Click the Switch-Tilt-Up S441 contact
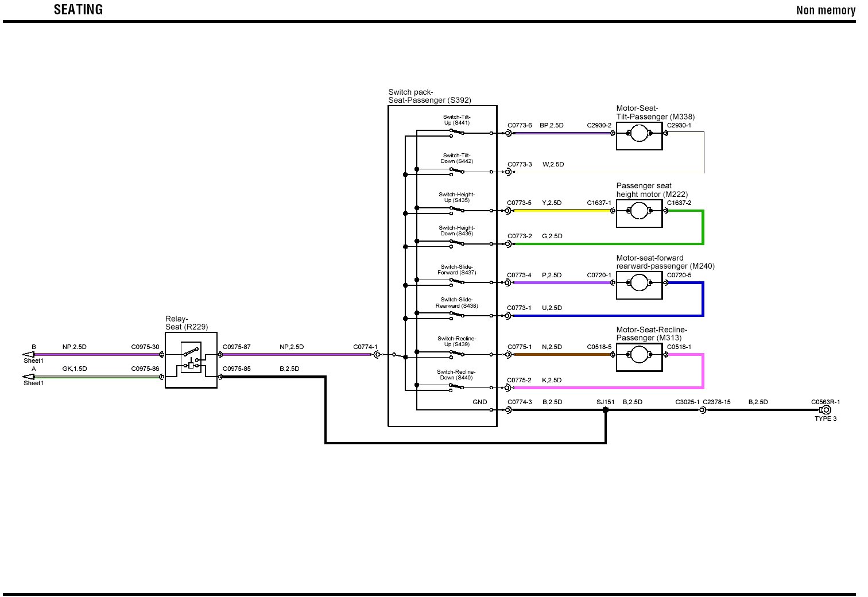 click(x=457, y=133)
